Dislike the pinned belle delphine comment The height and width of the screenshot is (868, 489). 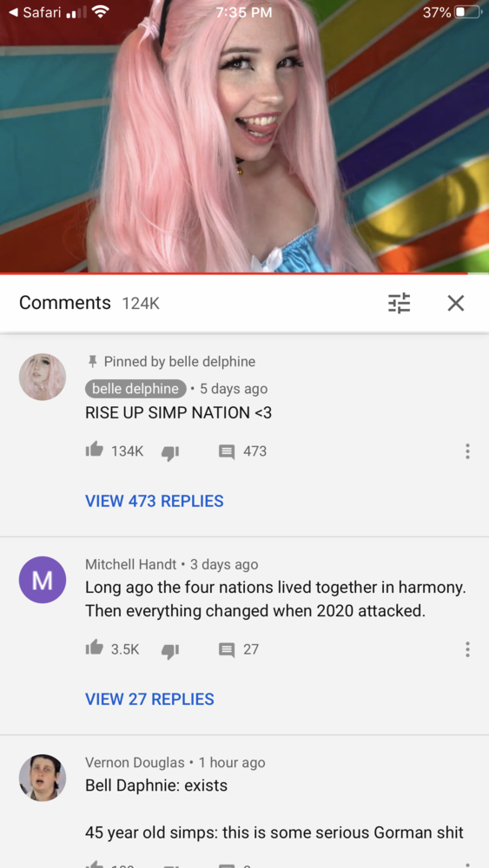169,452
